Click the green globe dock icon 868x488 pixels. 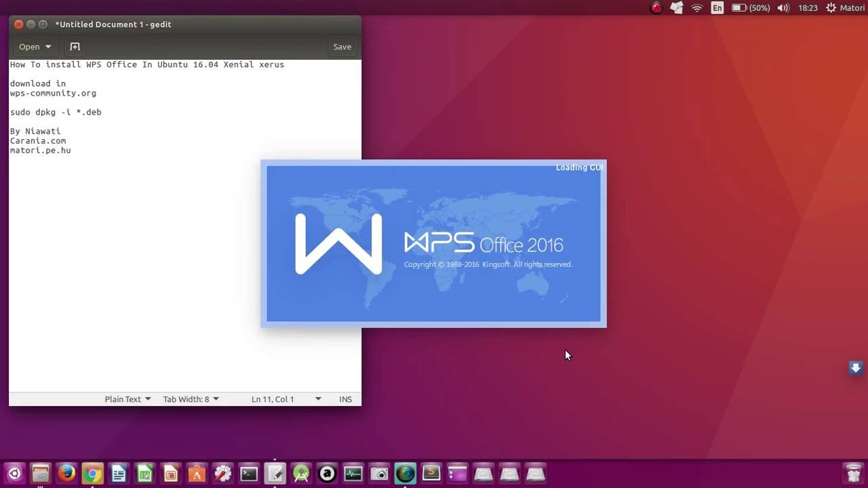(x=405, y=473)
